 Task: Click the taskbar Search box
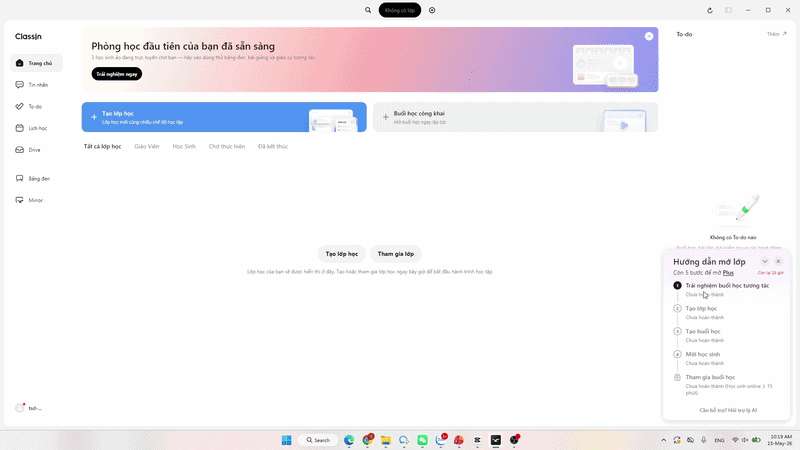click(318, 440)
